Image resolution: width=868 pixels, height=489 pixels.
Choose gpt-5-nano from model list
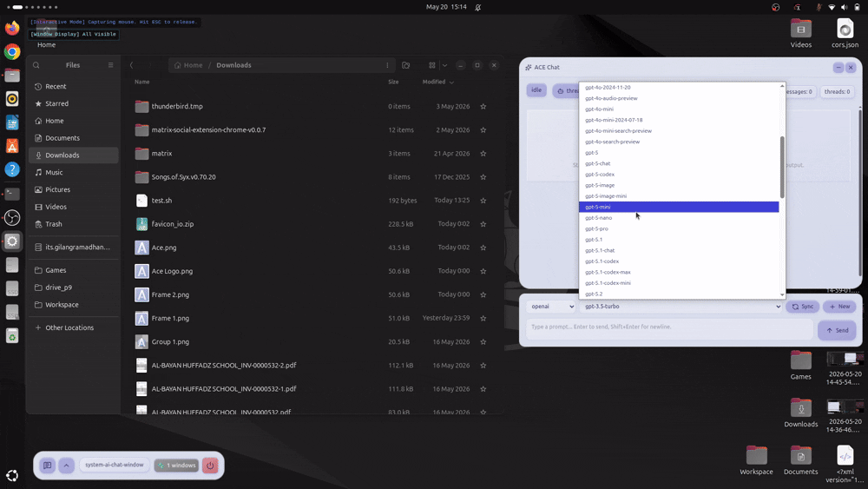[679, 218]
